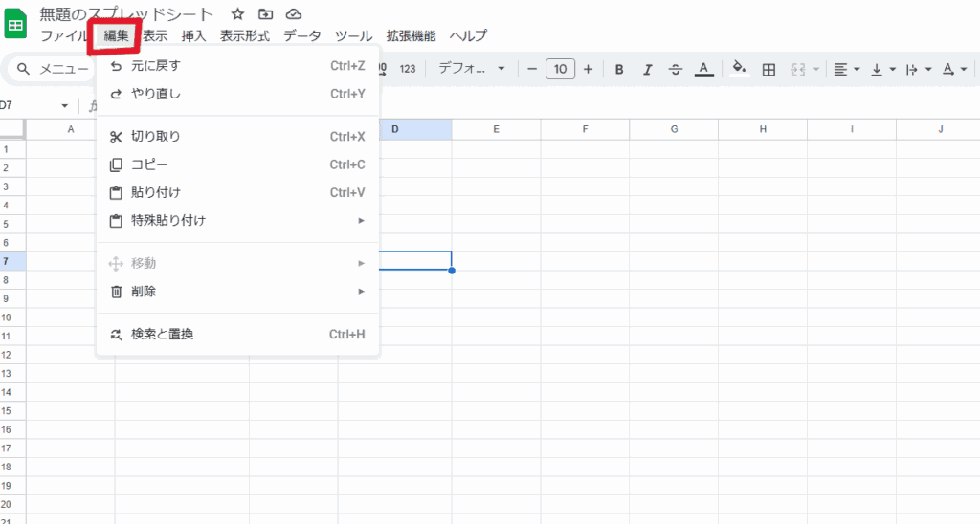The image size is (980, 524).
Task: Star the untitled spreadsheet
Action: tap(237, 14)
